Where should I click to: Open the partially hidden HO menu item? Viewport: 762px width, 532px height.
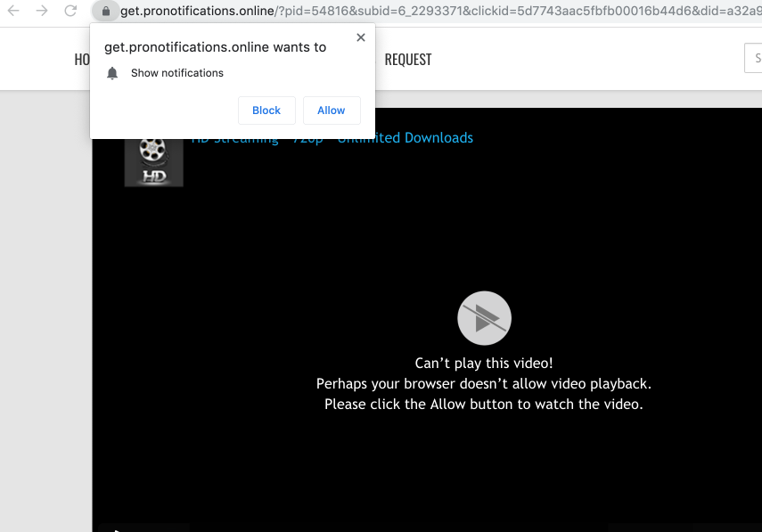click(82, 60)
